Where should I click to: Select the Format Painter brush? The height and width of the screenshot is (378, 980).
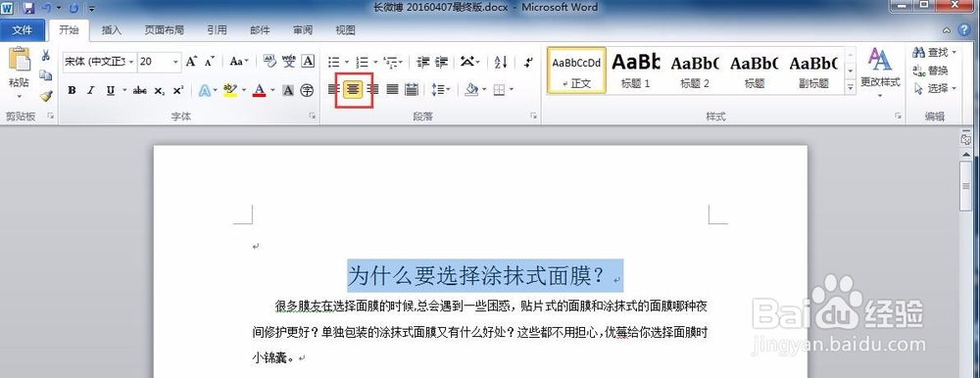click(x=46, y=96)
